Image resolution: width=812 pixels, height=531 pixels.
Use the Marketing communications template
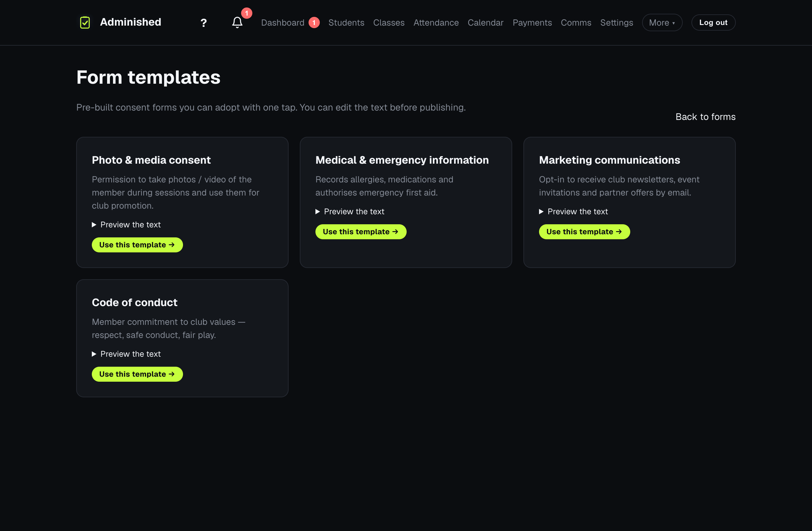pos(584,232)
